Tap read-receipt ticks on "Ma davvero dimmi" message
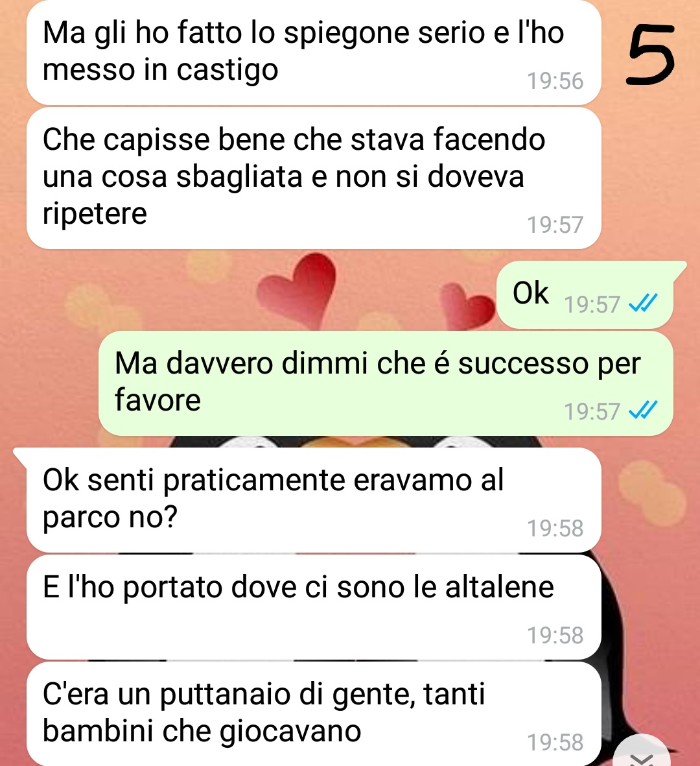 (x=644, y=410)
